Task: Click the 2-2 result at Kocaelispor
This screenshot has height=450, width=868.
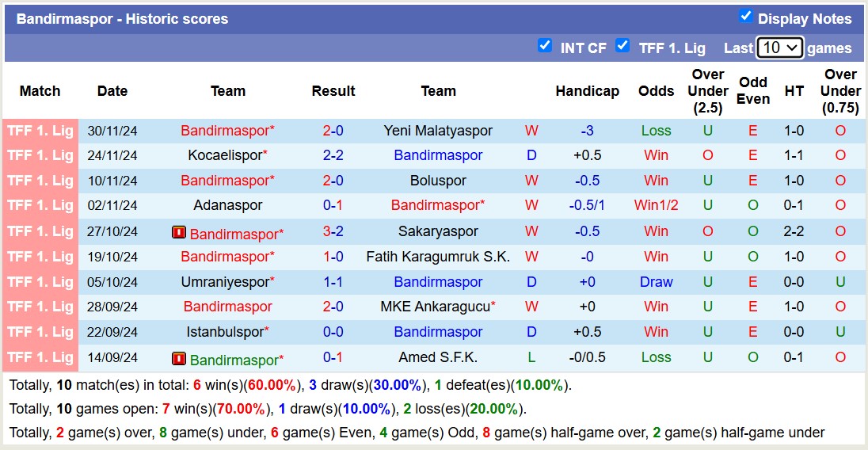Action: pos(333,155)
